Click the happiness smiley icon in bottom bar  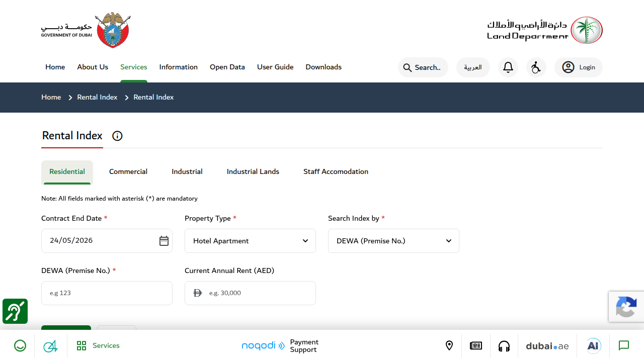pos(20,346)
